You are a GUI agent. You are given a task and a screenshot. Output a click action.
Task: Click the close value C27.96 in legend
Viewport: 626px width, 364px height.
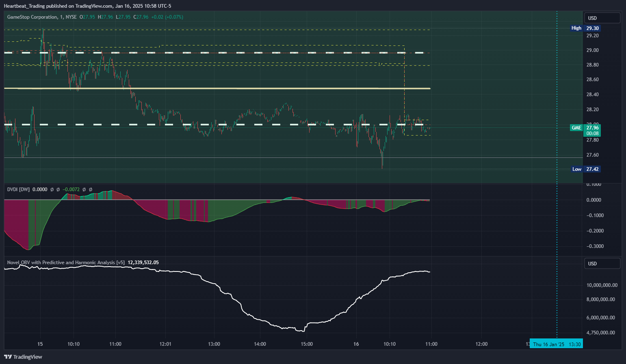point(141,17)
